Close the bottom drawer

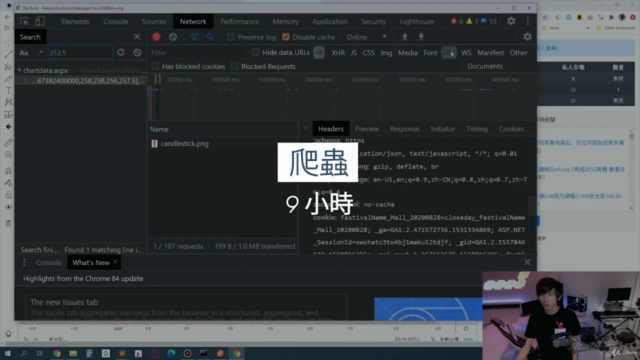tap(527, 262)
